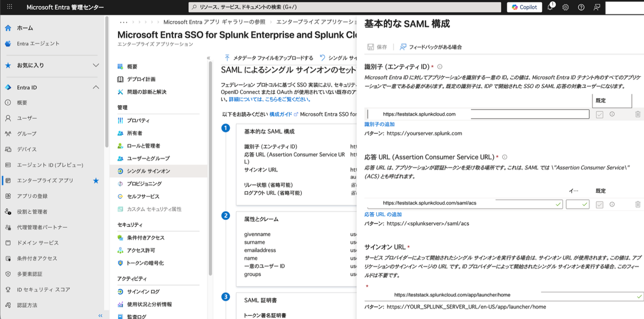This screenshot has width=644, height=319.
Task: Click the green checkmark in the イ… column
Action: pos(578,204)
